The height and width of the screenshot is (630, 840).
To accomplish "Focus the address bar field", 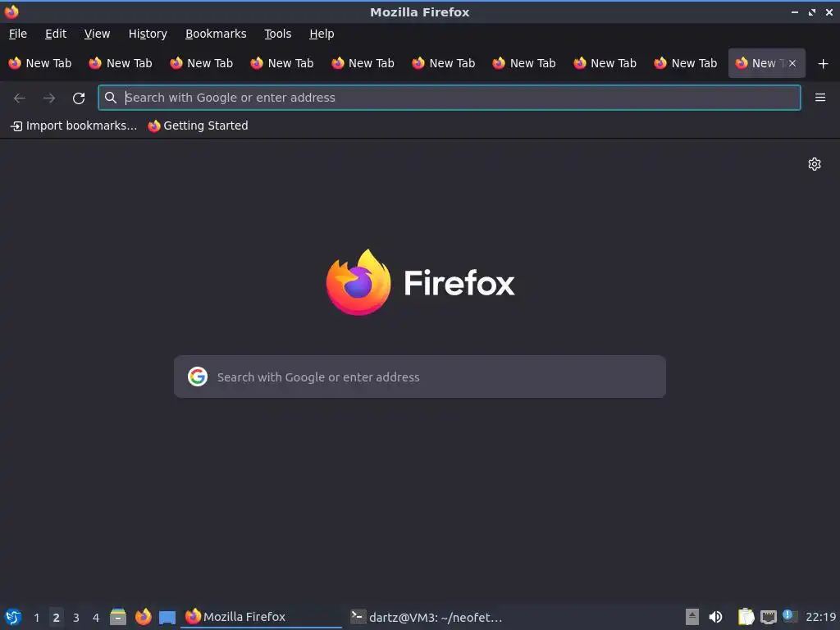I will click(x=449, y=98).
